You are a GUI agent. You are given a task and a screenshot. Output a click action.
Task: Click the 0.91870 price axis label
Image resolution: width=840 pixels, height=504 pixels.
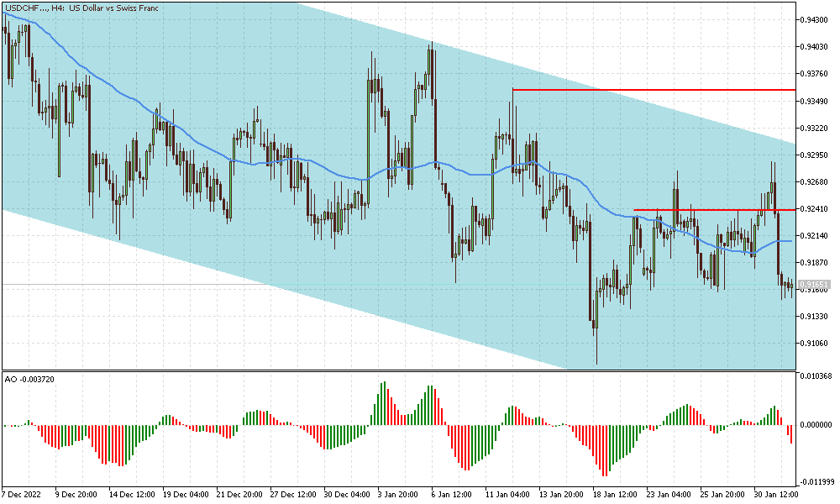[812, 262]
